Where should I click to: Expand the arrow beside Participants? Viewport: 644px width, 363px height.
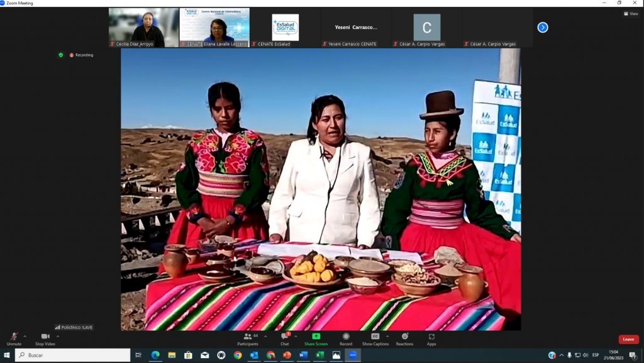coord(265,337)
